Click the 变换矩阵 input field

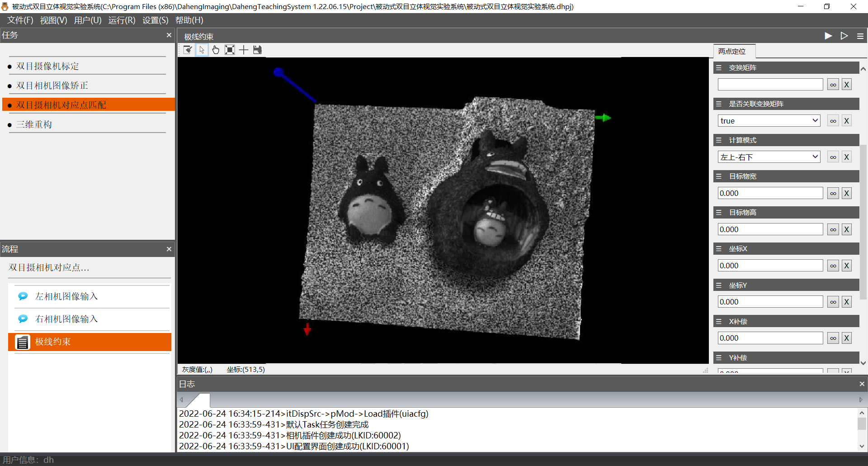770,85
